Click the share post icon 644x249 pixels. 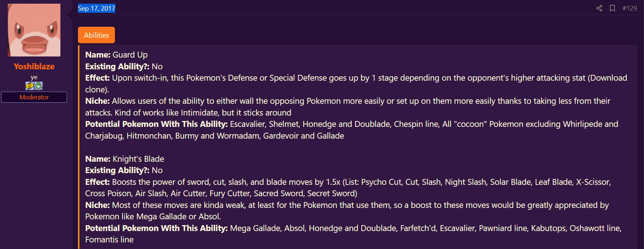pyautogui.click(x=599, y=8)
